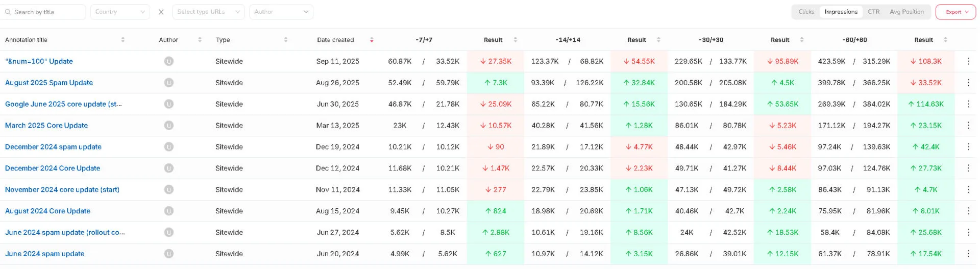The width and height of the screenshot is (980, 269).
Task: Switch to Clicks metric
Action: (x=806, y=12)
